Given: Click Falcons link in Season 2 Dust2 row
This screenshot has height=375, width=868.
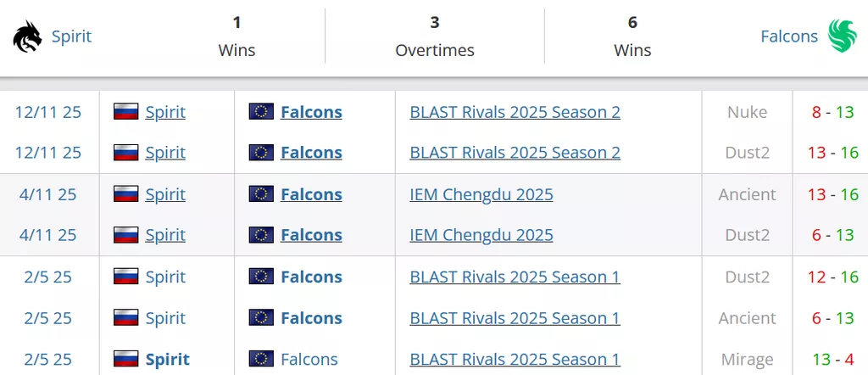Looking at the screenshot, I should (x=311, y=153).
